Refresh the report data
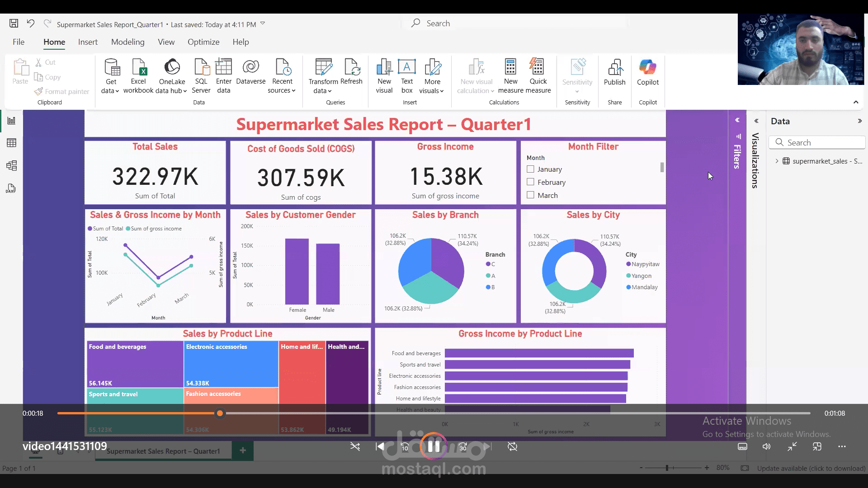Image resolution: width=868 pixels, height=488 pixels. coord(352,72)
